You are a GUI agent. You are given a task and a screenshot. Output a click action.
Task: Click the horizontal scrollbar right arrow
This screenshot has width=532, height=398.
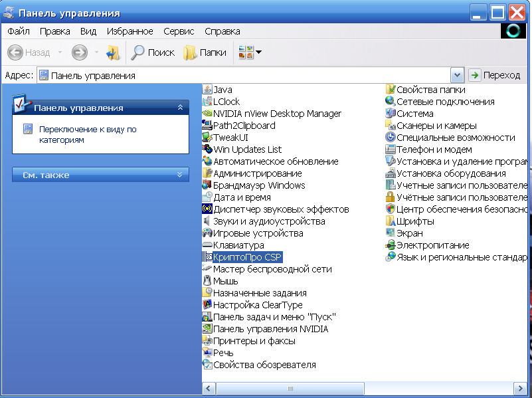pos(521,389)
